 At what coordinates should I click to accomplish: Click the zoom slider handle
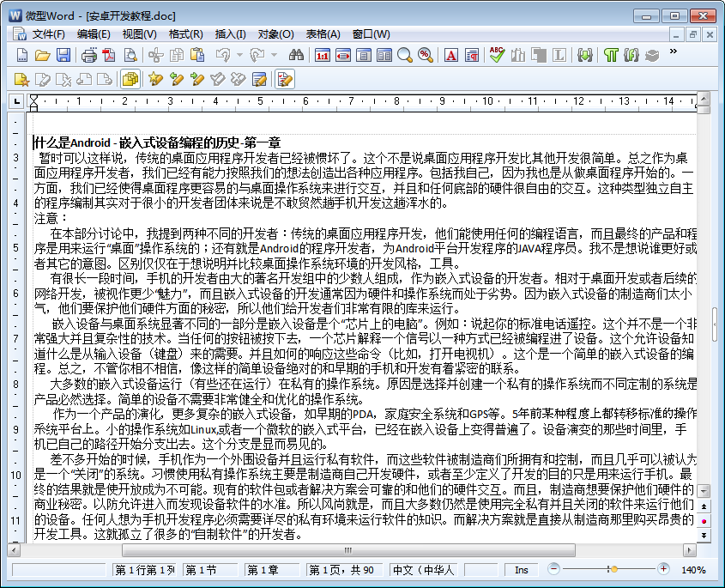point(613,569)
